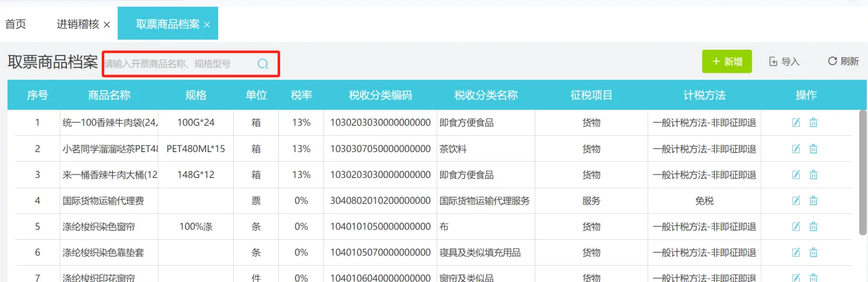Open the 进销稽核 tab
The image size is (868, 282).
click(x=78, y=24)
